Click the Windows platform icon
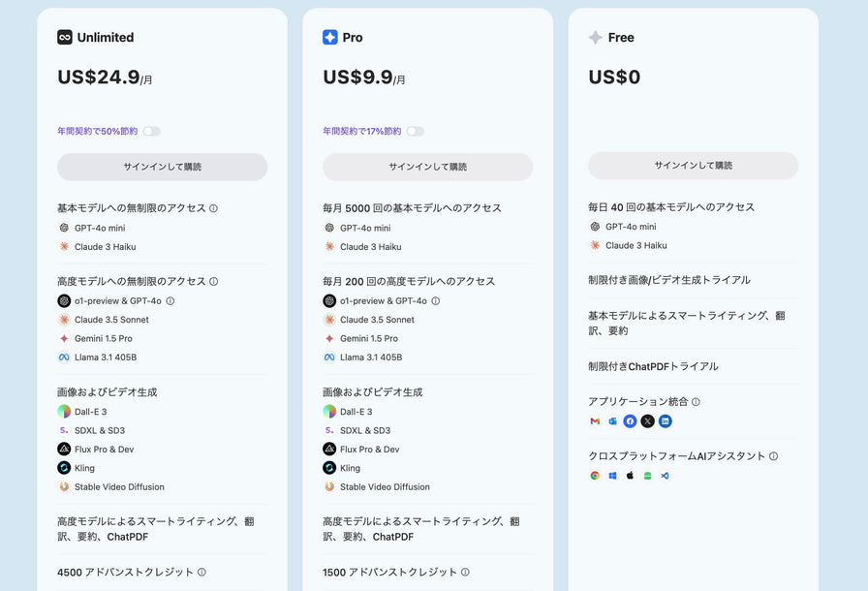Screen dimensions: 868x591 pyautogui.click(x=612, y=476)
